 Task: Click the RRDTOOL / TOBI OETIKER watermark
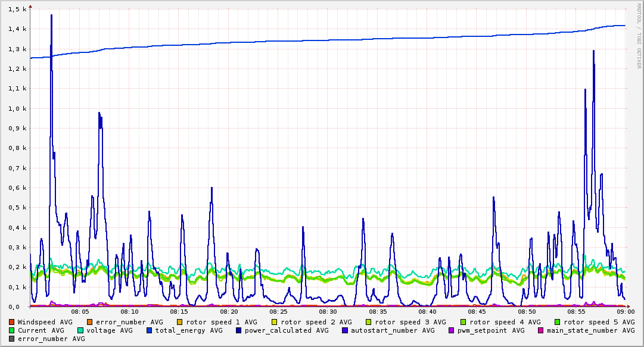point(639,36)
